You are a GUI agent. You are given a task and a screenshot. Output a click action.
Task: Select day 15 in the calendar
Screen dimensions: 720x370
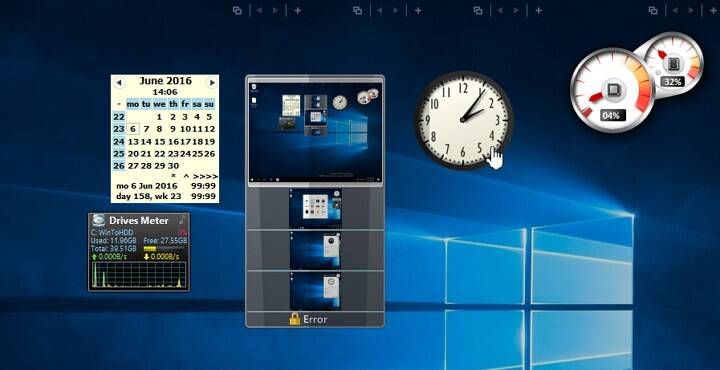159,141
